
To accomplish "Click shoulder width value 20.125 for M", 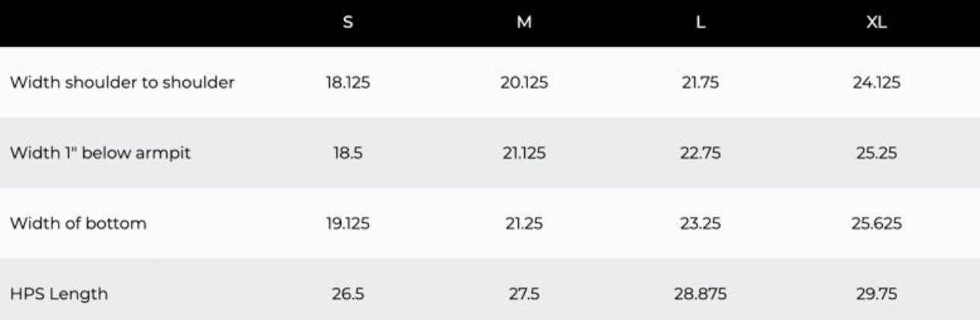I will [524, 83].
